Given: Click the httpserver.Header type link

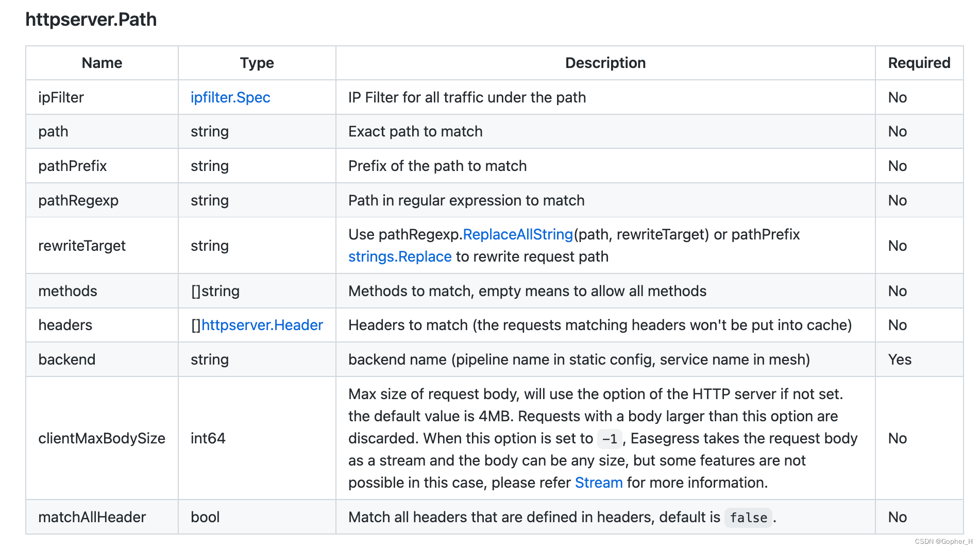Looking at the screenshot, I should 262,325.
